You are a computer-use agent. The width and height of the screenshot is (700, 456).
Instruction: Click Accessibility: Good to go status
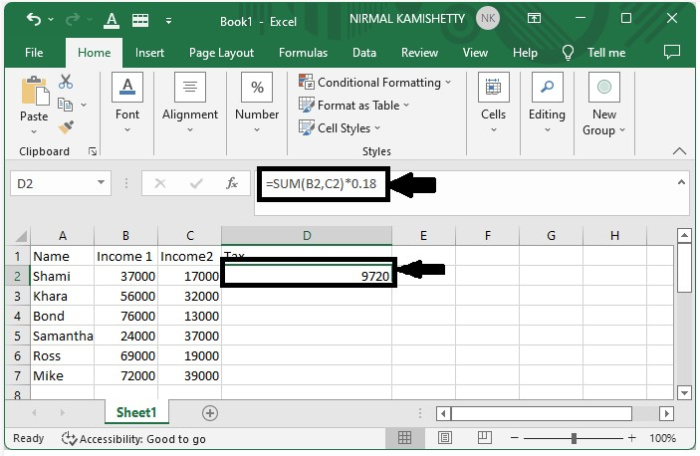point(134,438)
